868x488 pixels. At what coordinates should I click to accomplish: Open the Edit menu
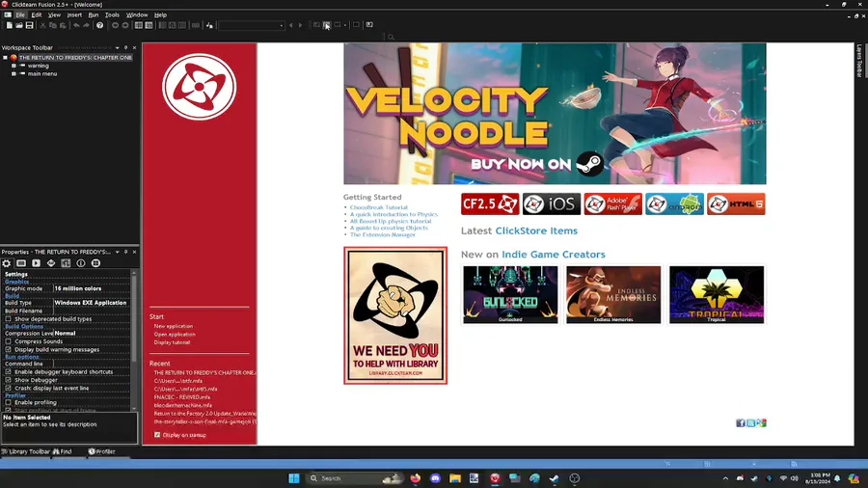click(37, 14)
